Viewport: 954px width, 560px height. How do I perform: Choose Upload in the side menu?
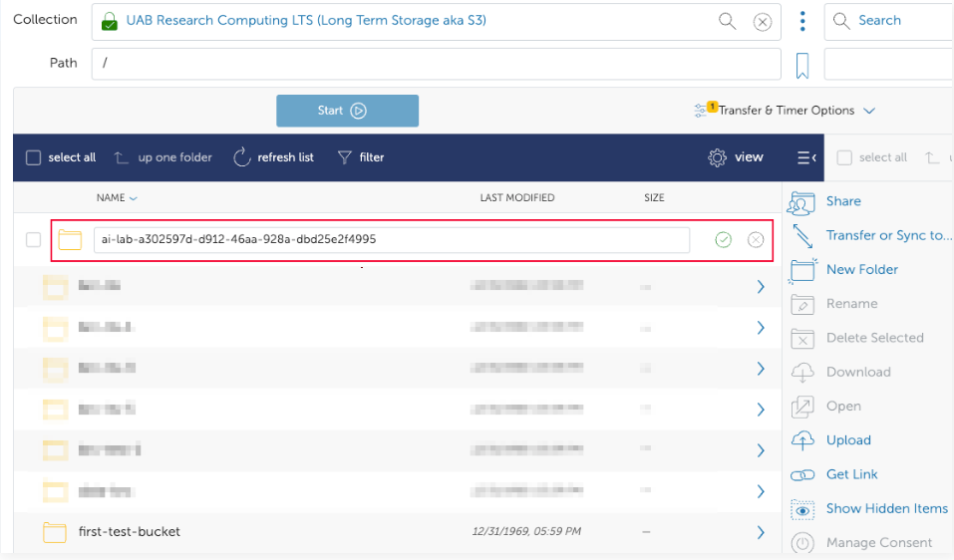(847, 440)
